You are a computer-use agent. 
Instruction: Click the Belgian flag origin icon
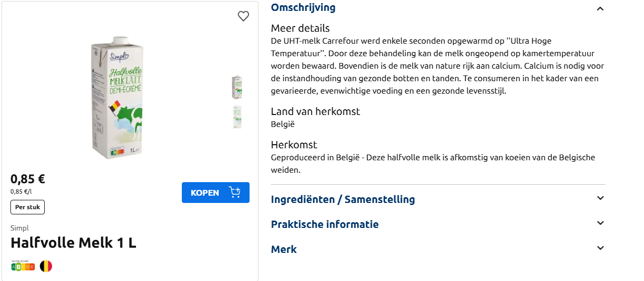point(46,266)
